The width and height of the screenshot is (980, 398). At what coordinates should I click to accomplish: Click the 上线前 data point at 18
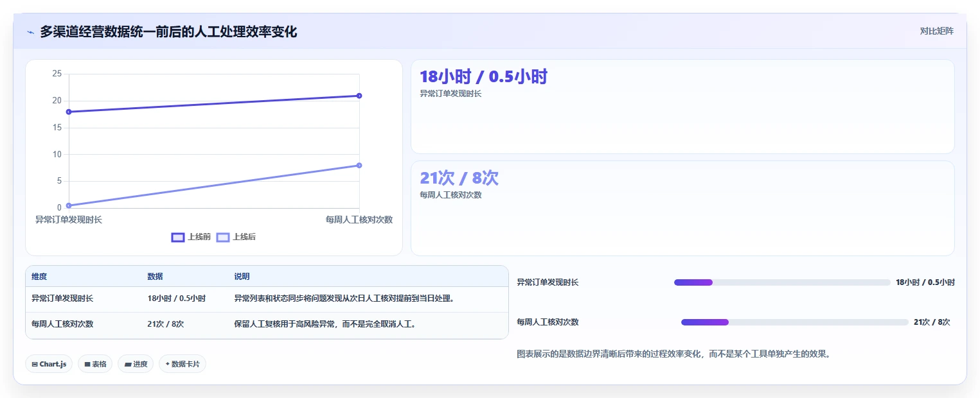69,112
